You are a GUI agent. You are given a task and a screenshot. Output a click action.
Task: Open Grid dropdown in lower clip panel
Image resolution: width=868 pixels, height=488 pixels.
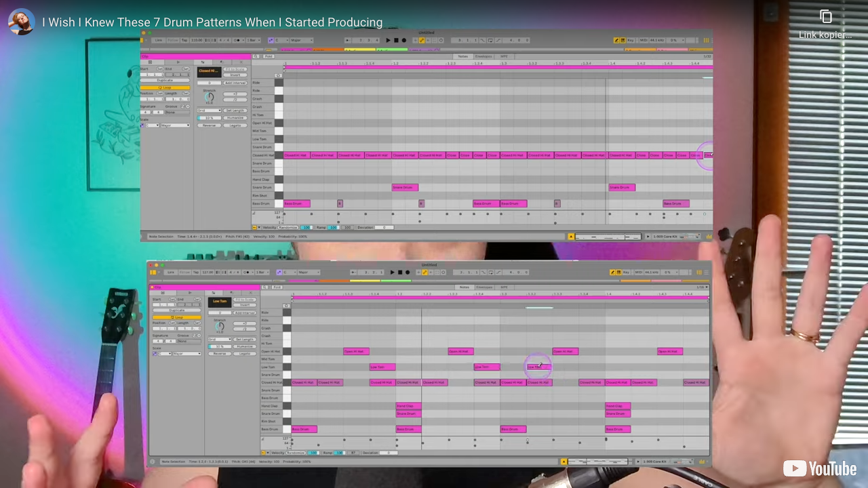tap(220, 339)
